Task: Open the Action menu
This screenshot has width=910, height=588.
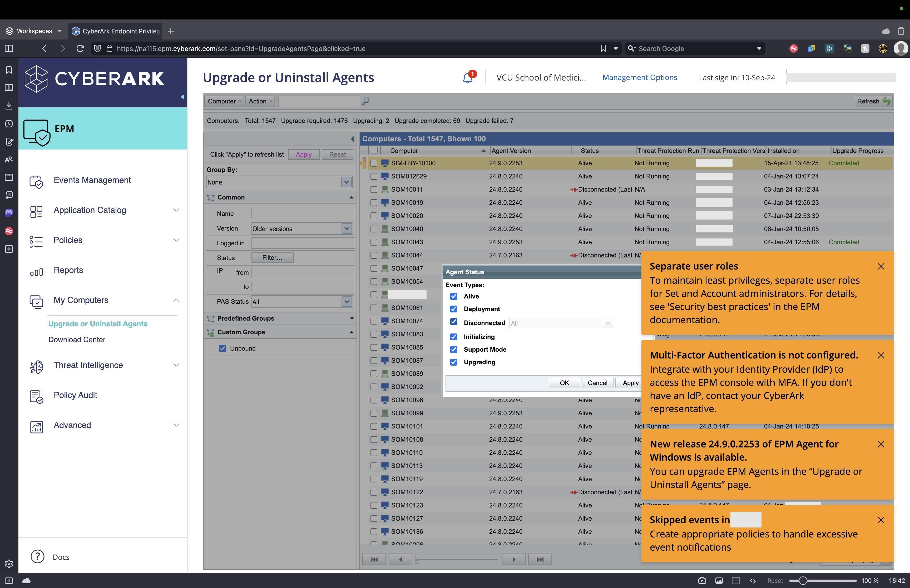Action: point(260,101)
